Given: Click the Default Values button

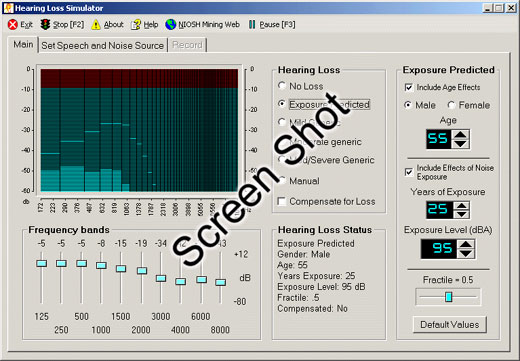Looking at the screenshot, I should coord(450,324).
